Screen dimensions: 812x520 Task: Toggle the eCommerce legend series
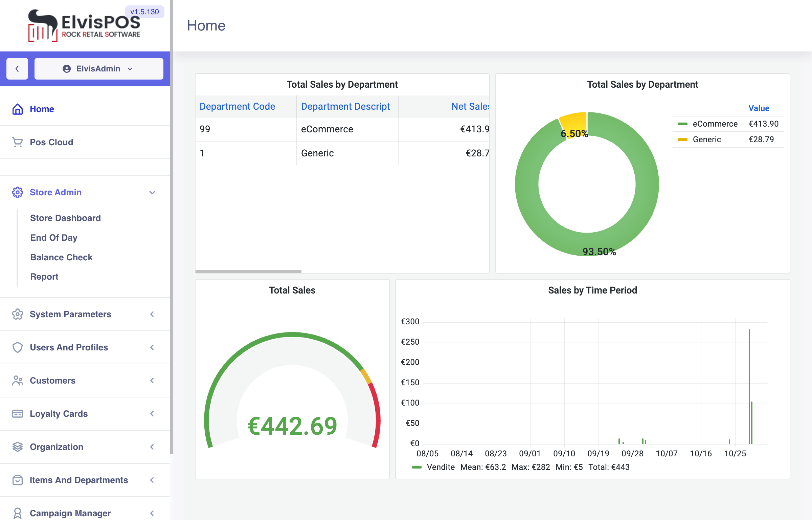click(715, 124)
